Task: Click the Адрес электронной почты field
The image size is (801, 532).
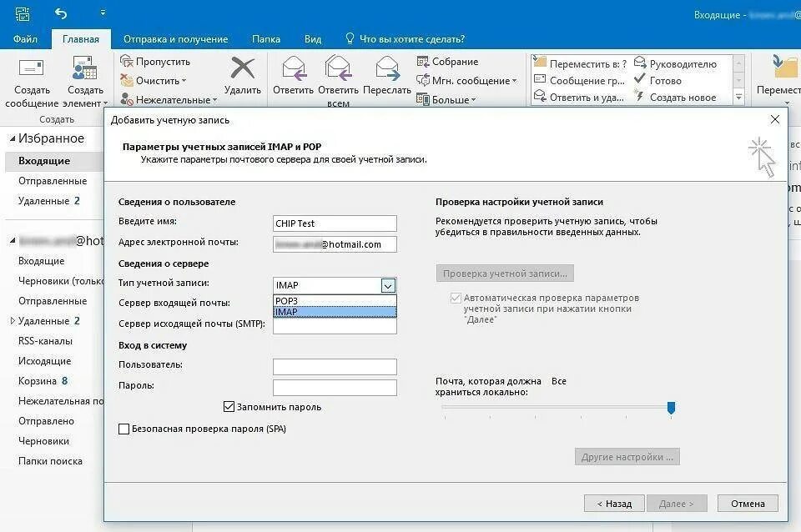Action: (x=335, y=244)
